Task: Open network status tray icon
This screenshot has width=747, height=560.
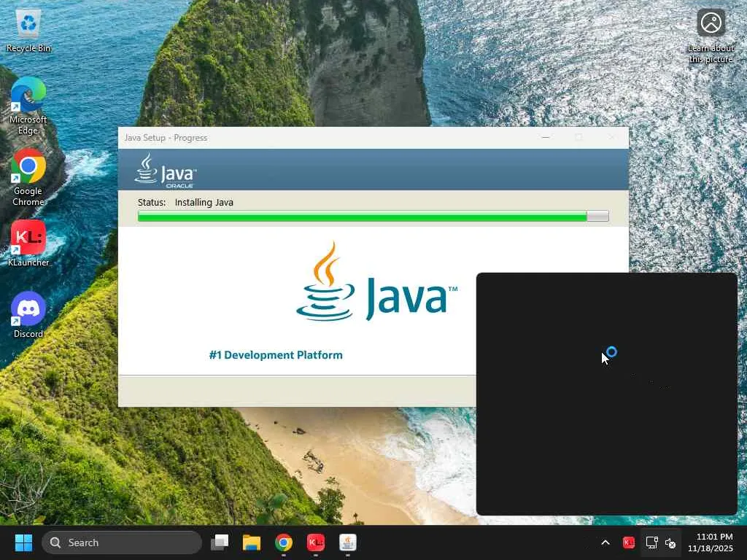Action: pyautogui.click(x=651, y=542)
